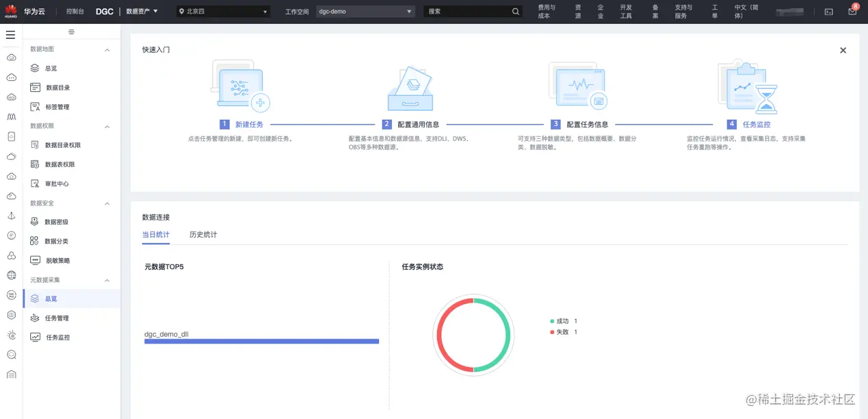
Task: Open the cloud shell terminal icon in header
Action: click(829, 12)
